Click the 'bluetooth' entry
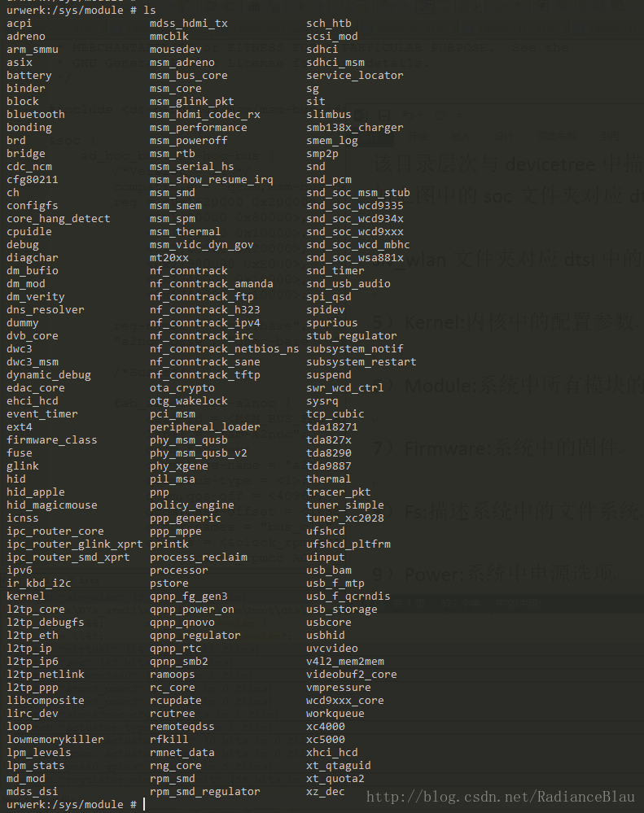 (36, 114)
